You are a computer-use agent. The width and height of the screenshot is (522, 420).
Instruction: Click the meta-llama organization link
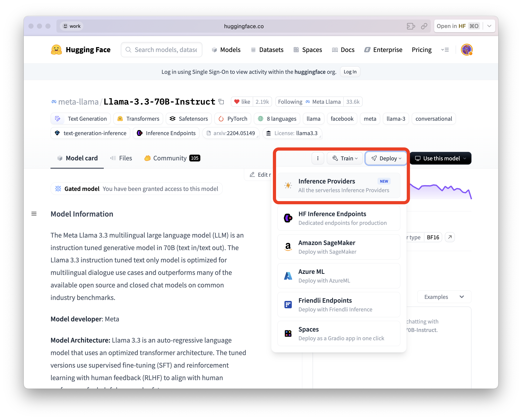tap(79, 102)
